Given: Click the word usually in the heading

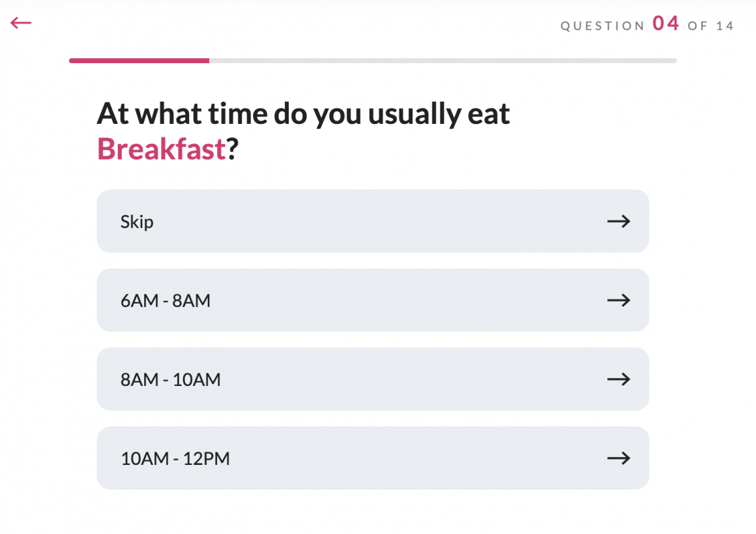Looking at the screenshot, I should [414, 114].
